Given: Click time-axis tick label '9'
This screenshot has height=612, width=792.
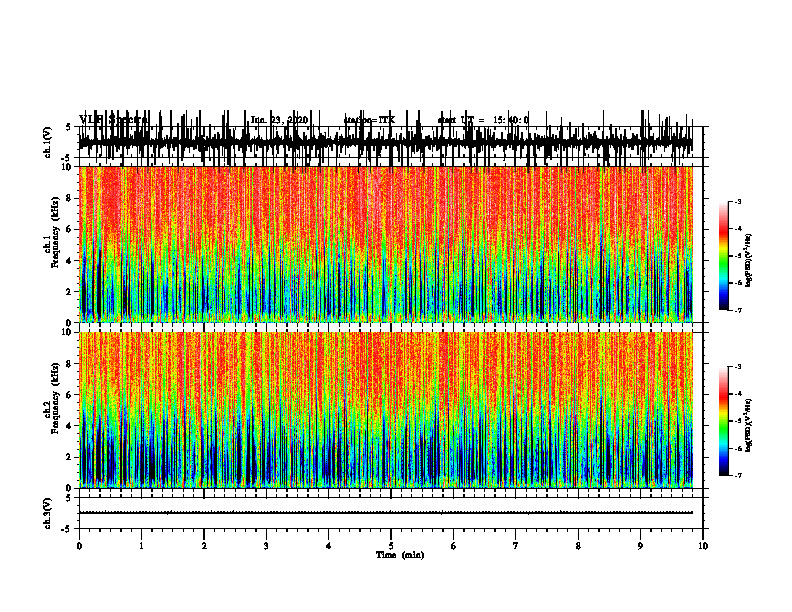Looking at the screenshot, I should (x=640, y=546).
